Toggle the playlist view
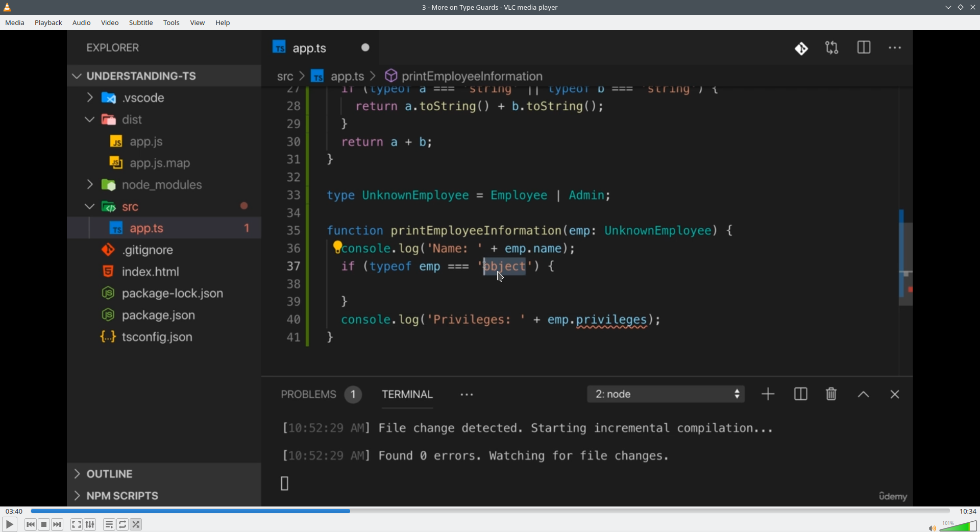This screenshot has width=980, height=532. [109, 524]
